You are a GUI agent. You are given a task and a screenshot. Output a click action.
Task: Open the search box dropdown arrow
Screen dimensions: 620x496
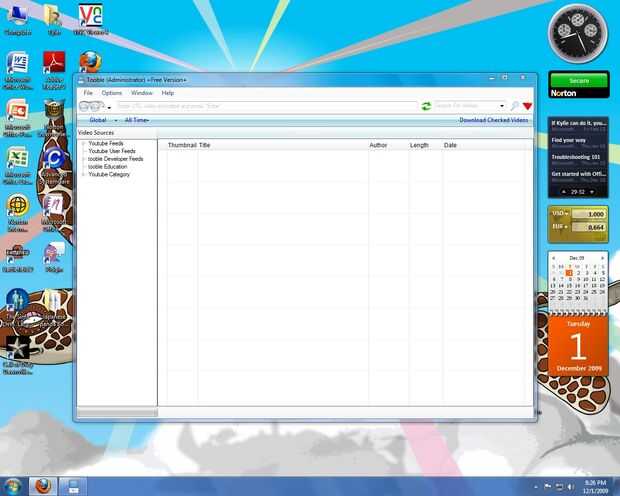tap(502, 106)
